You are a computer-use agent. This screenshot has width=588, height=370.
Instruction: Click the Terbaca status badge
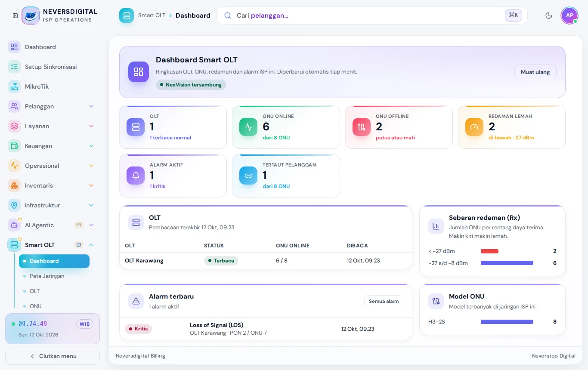pyautogui.click(x=221, y=261)
